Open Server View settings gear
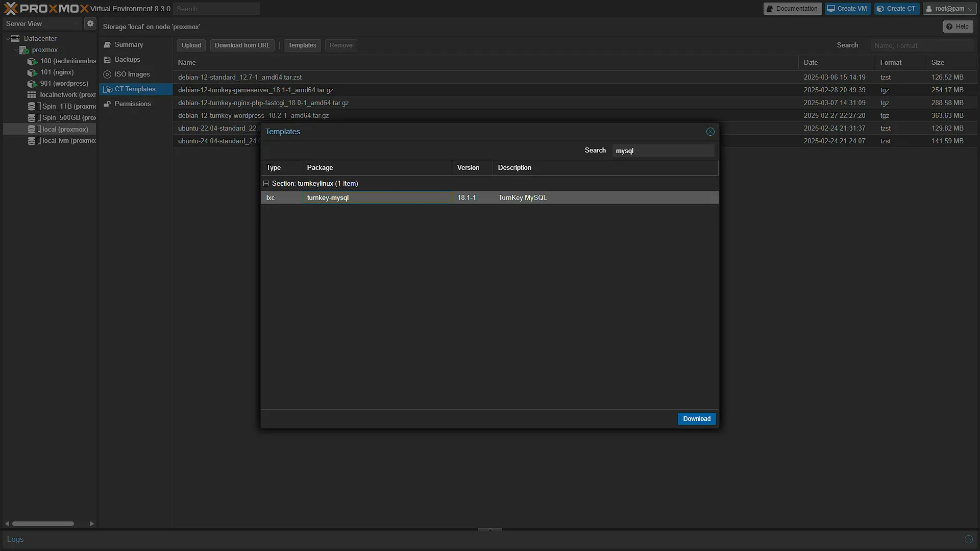The image size is (980, 551). (90, 23)
